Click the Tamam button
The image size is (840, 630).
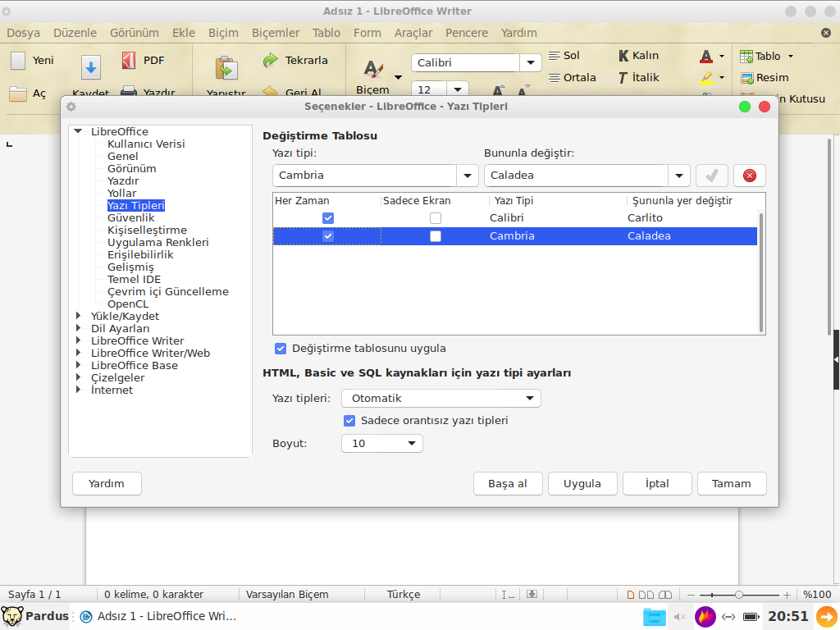[732, 484]
